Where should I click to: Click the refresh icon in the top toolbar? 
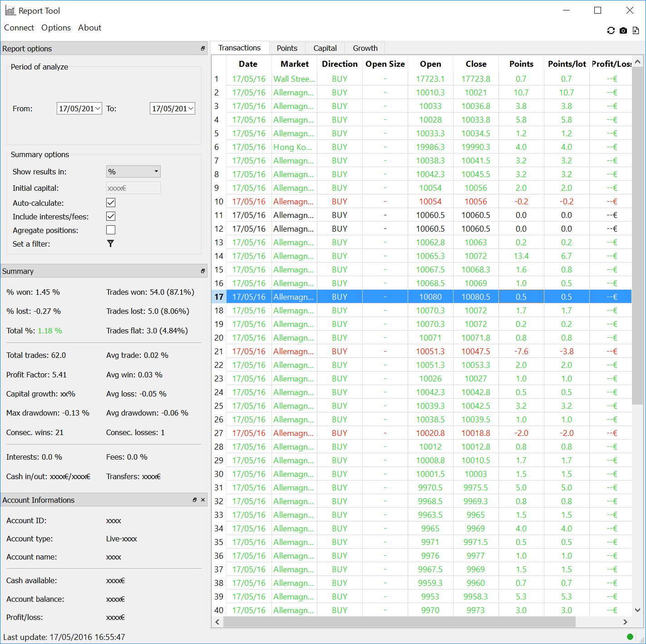click(611, 30)
